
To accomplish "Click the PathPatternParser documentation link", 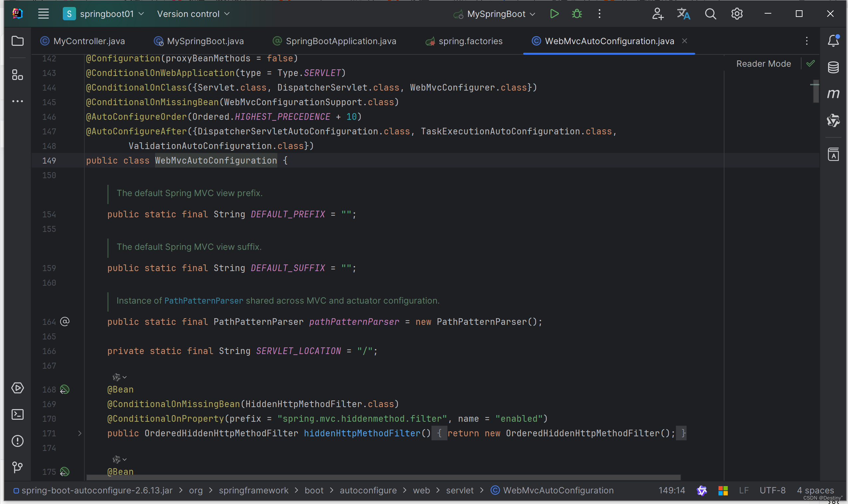I will pyautogui.click(x=204, y=301).
